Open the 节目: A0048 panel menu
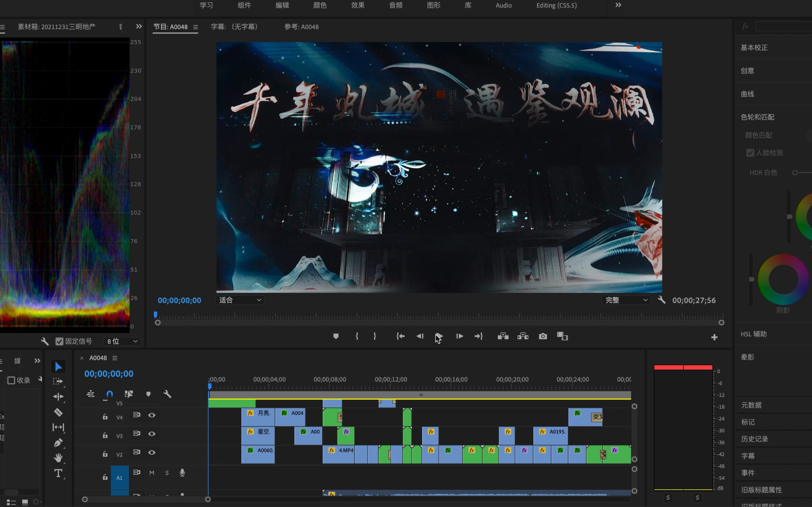The width and height of the screenshot is (812, 507). [196, 27]
